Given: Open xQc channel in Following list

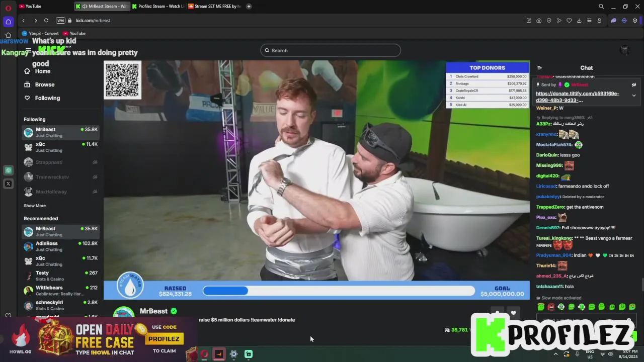Looking at the screenshot, I should tap(60, 147).
